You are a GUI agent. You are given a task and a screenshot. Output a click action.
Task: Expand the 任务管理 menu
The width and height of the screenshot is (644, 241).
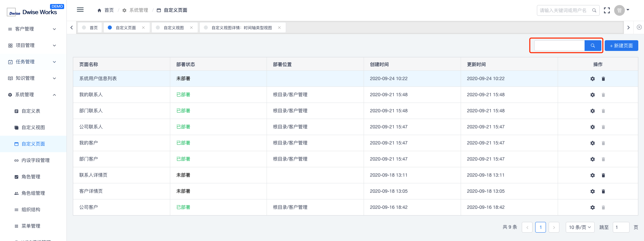tap(33, 62)
